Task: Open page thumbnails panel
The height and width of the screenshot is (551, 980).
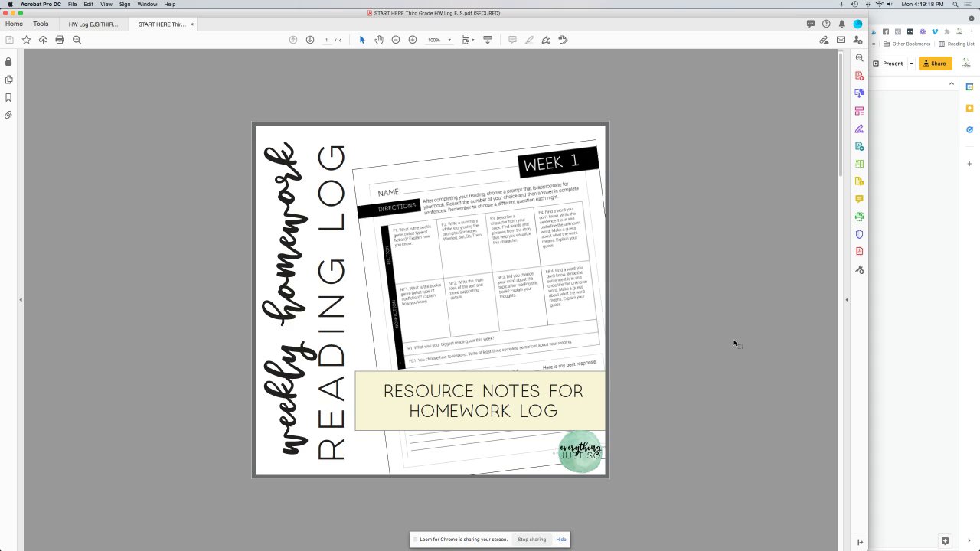Action: coord(8,80)
